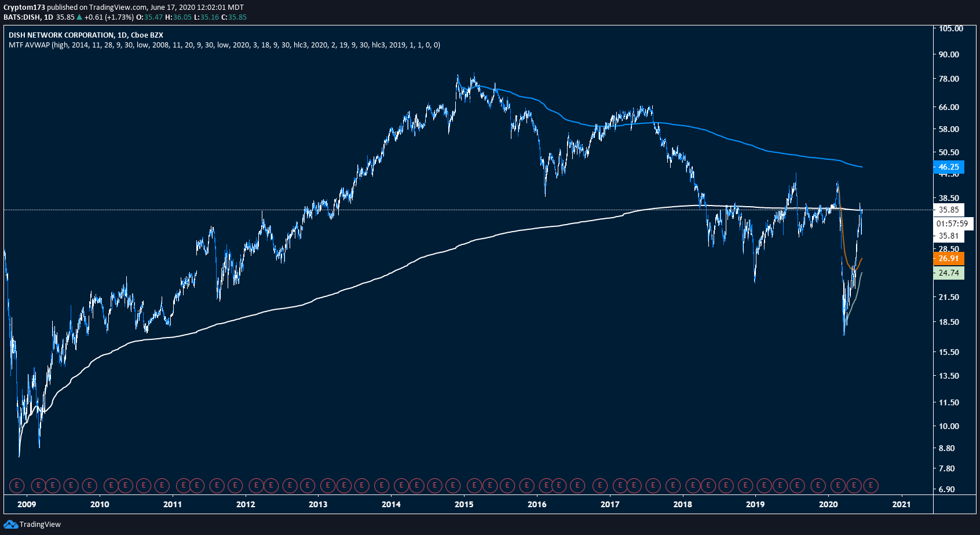This screenshot has height=535, width=980.
Task: Click the 2009 year label on time axis
Action: [27, 504]
